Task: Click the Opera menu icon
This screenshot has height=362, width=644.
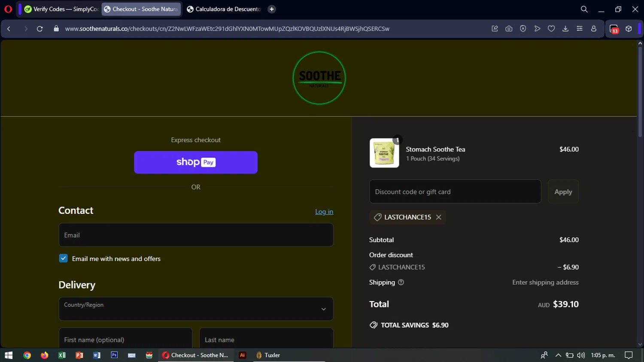Action: coord(8,9)
